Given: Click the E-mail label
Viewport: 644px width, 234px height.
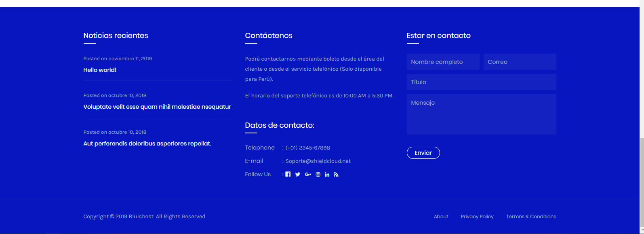Looking at the screenshot, I should pos(254,161).
